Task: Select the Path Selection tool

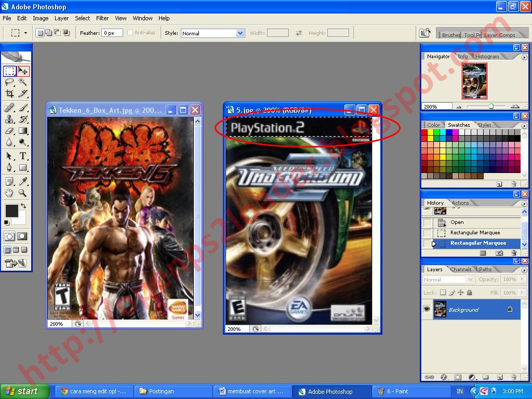Action: click(9, 156)
